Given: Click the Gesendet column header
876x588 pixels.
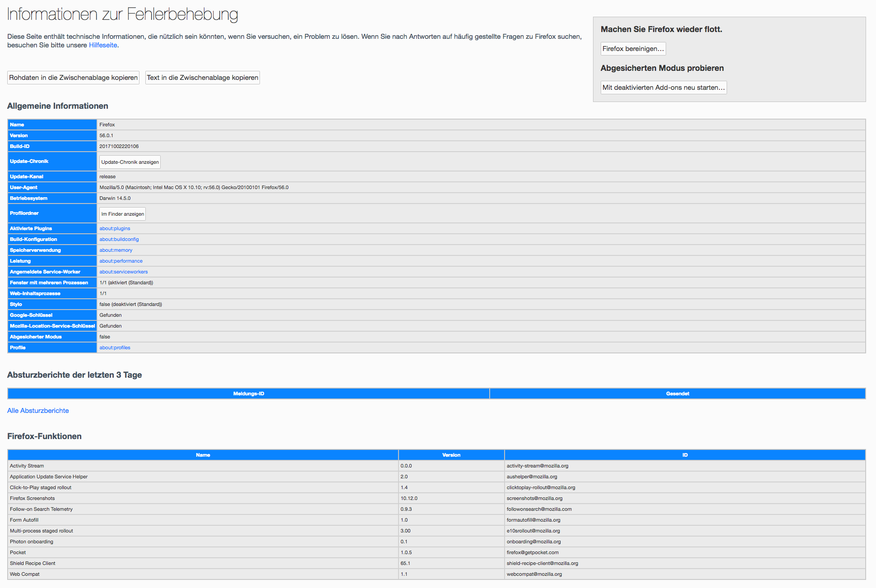Looking at the screenshot, I should tap(677, 394).
